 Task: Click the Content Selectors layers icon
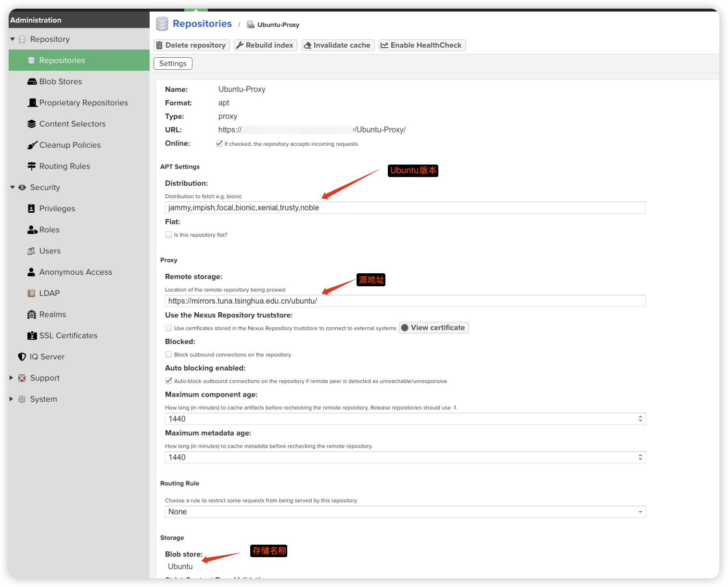[32, 124]
